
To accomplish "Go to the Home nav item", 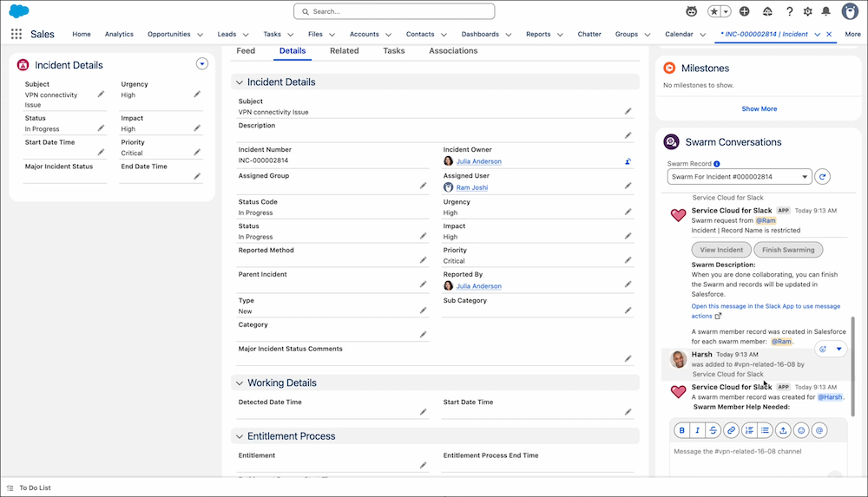I will (82, 34).
